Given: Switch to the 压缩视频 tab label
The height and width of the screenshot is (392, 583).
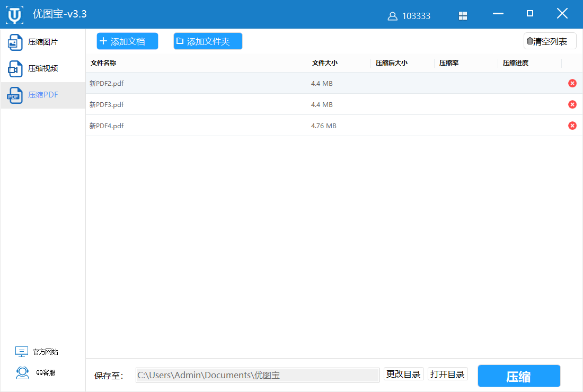Looking at the screenshot, I should (43, 68).
